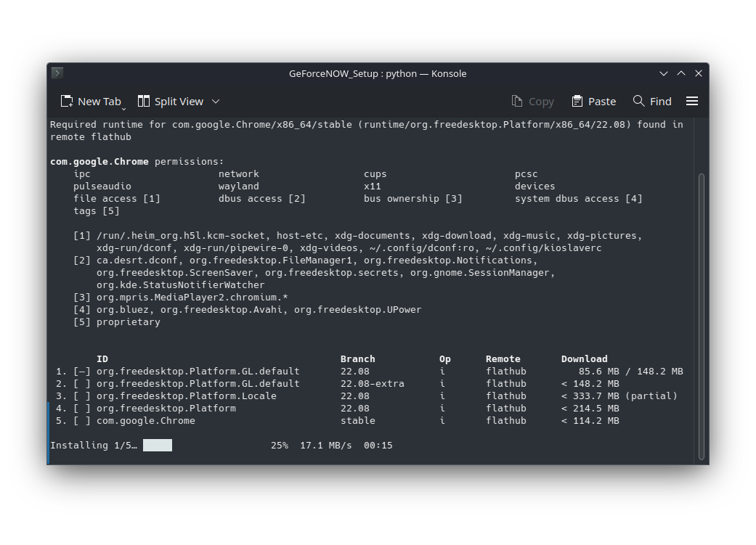Click the 'stable' branch of Chrome row
This screenshot has width=756, height=545.
pos(358,421)
